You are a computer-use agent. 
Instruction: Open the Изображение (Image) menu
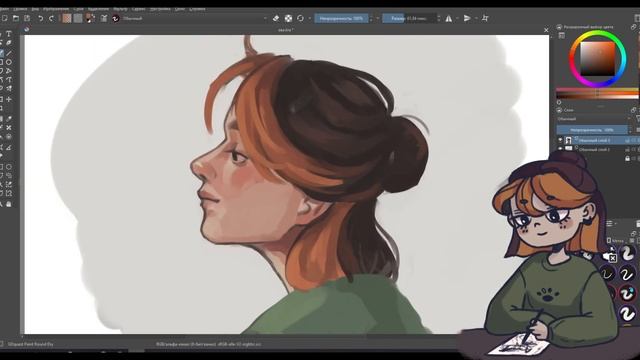pos(56,9)
